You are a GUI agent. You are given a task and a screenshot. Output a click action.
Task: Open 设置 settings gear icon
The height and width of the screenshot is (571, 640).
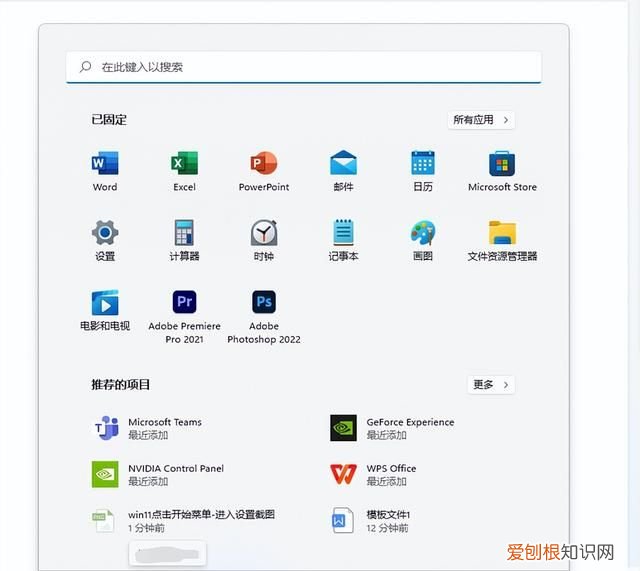pyautogui.click(x=105, y=233)
